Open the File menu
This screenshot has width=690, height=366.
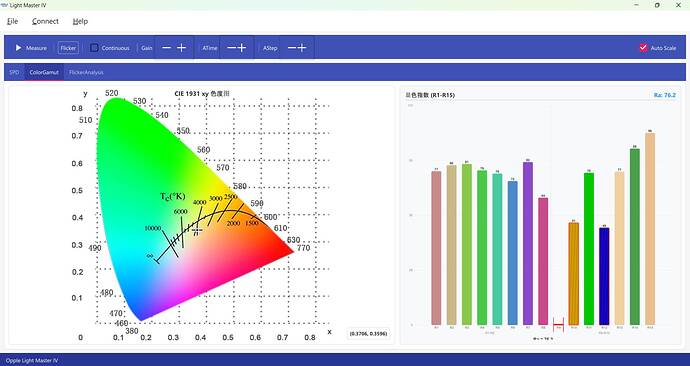[x=12, y=21]
